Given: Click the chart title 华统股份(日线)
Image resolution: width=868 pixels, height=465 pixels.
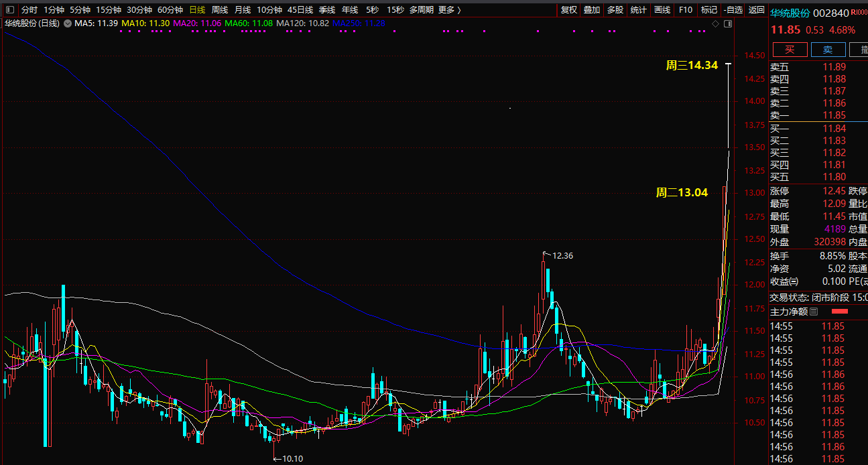Looking at the screenshot, I should (x=32, y=23).
